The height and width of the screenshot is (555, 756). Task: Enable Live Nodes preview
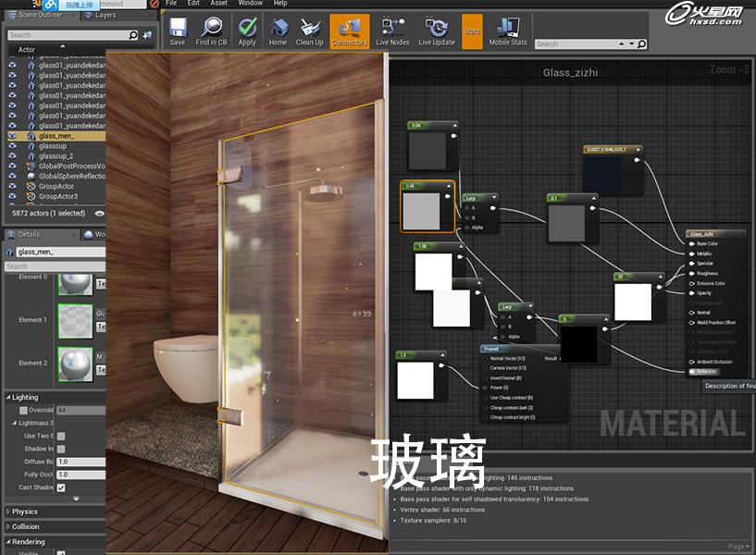[x=392, y=31]
